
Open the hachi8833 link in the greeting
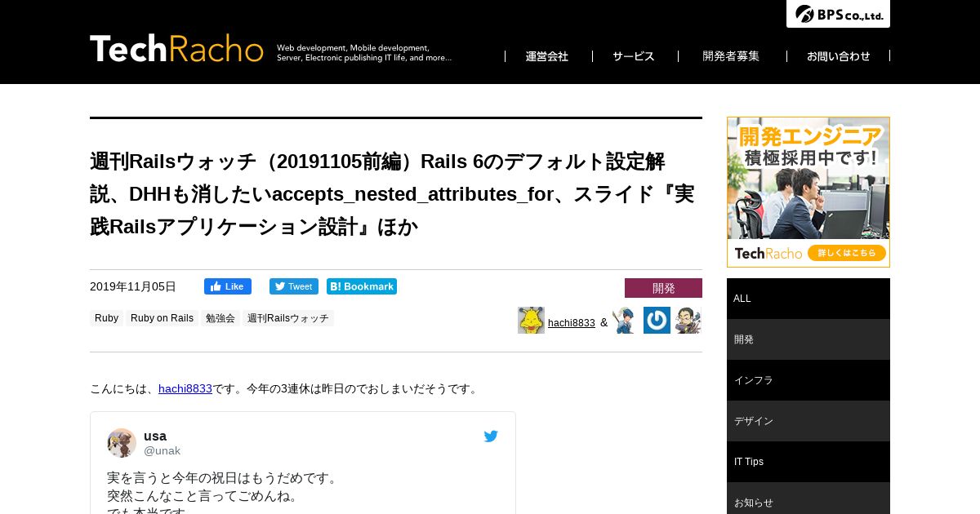[185, 388]
